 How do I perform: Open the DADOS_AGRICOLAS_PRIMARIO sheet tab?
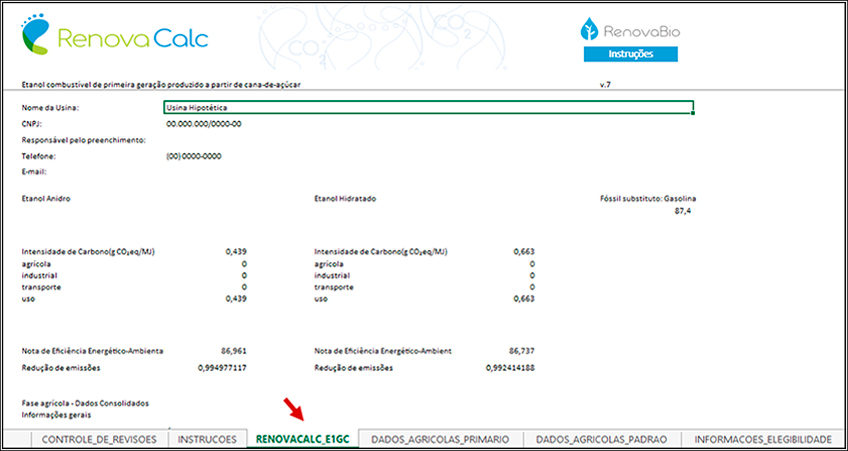[x=440, y=439]
